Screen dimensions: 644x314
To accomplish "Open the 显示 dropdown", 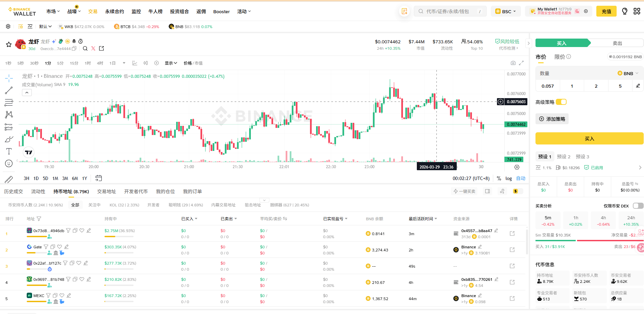I will point(171,63).
